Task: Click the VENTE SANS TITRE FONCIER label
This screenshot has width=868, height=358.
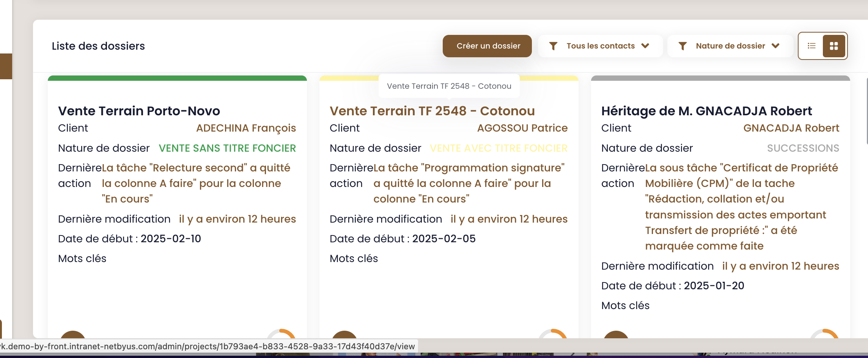Action: coord(227,148)
